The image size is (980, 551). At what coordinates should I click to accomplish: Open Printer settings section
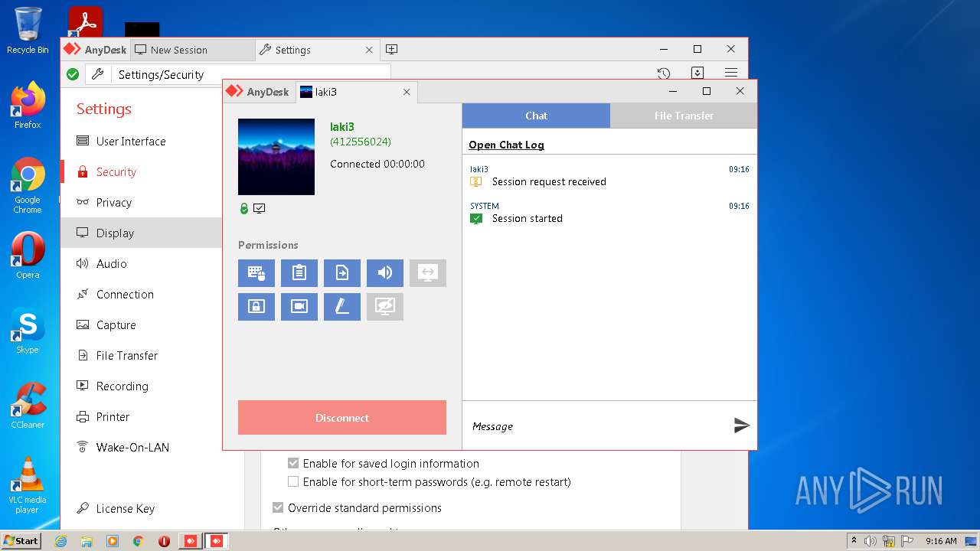point(141,417)
